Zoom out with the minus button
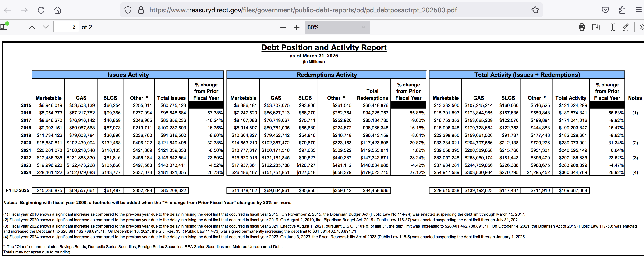Screen dimensions: 644x264 coord(283,27)
